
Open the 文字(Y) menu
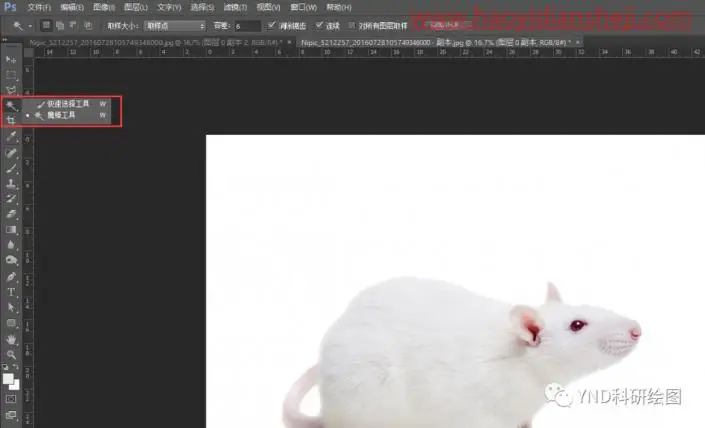point(169,8)
